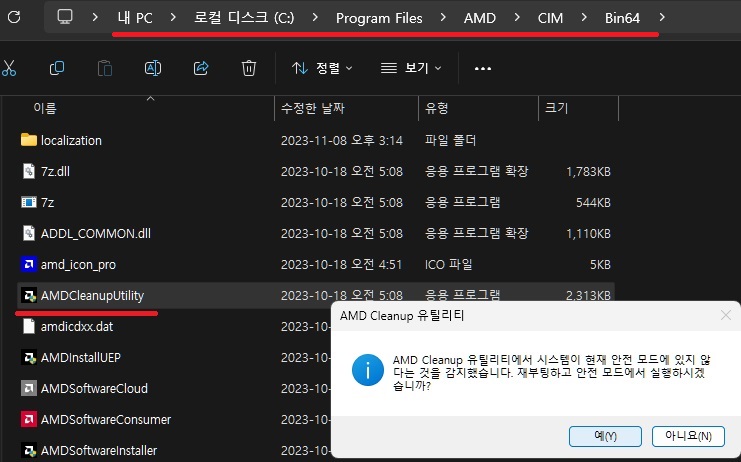
Task: Close the AMD Cleanup 유틸리티 dialog
Action: click(x=726, y=315)
